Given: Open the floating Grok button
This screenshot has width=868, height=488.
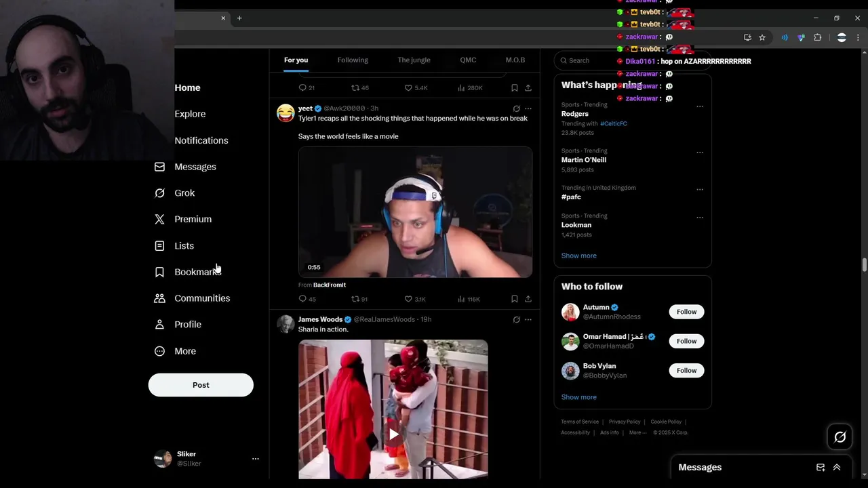Looking at the screenshot, I should coord(840,437).
